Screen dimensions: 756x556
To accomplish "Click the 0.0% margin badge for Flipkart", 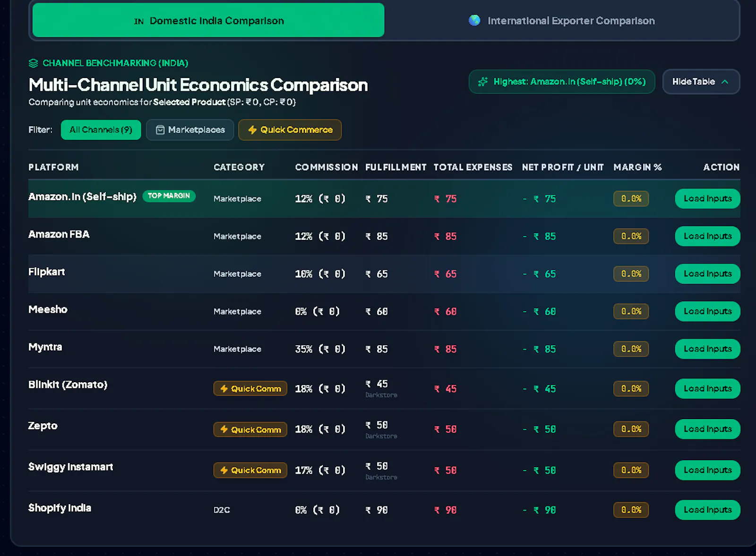I will [631, 274].
